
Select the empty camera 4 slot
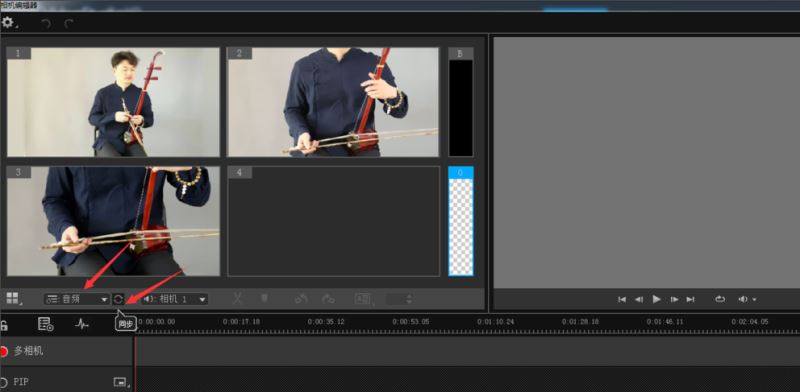click(333, 220)
